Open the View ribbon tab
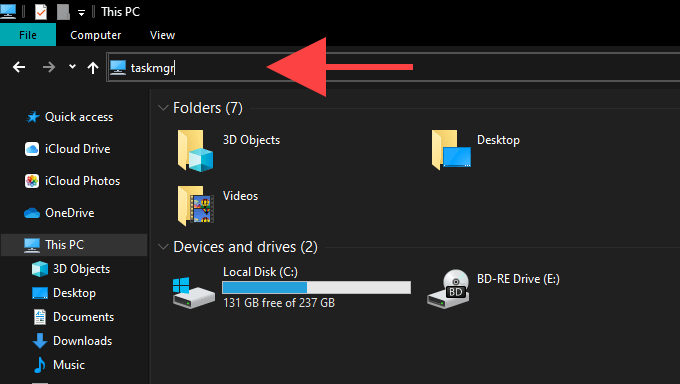The width and height of the screenshot is (680, 384). tap(163, 35)
